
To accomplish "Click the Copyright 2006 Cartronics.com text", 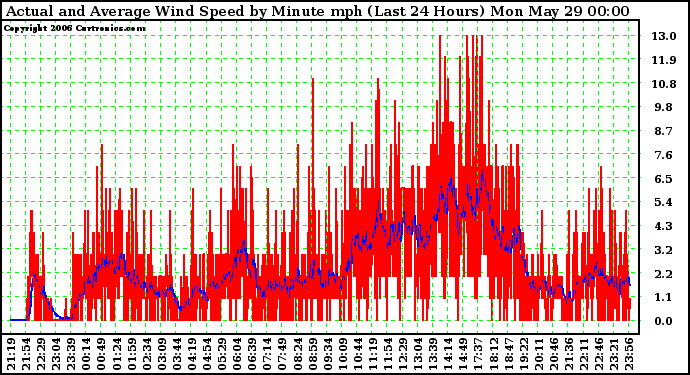I will pyautogui.click(x=74, y=29).
